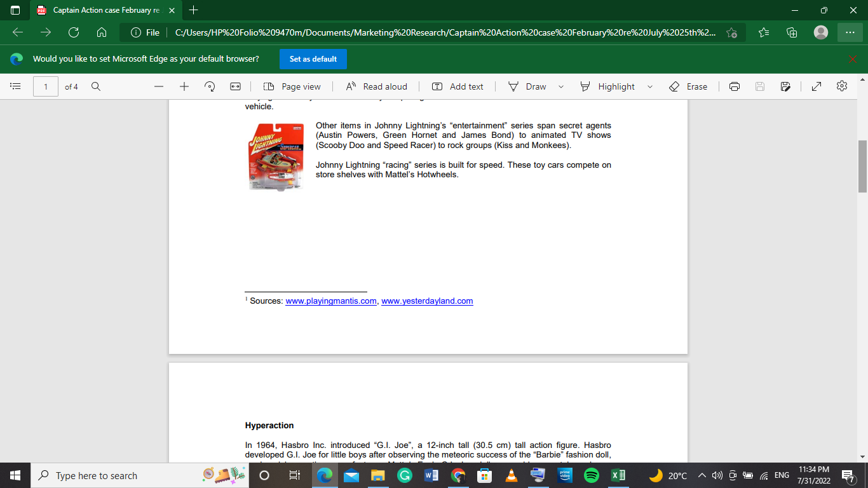
Task: Select the Add text tool
Action: [458, 86]
